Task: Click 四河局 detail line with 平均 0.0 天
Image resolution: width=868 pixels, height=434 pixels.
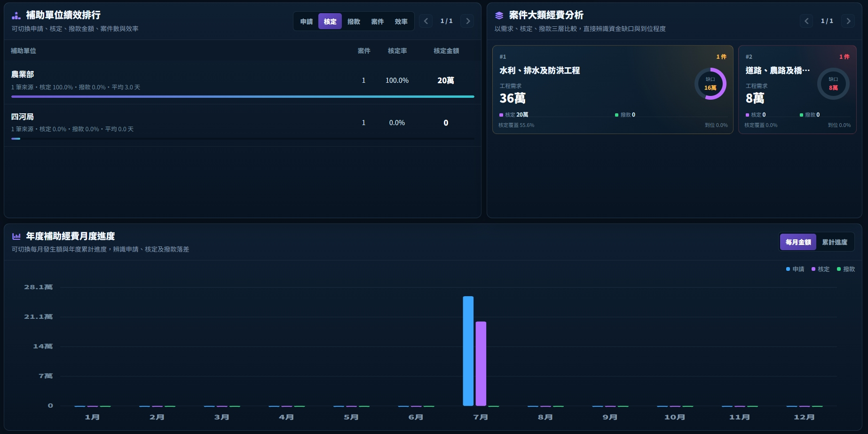Action: click(x=72, y=129)
